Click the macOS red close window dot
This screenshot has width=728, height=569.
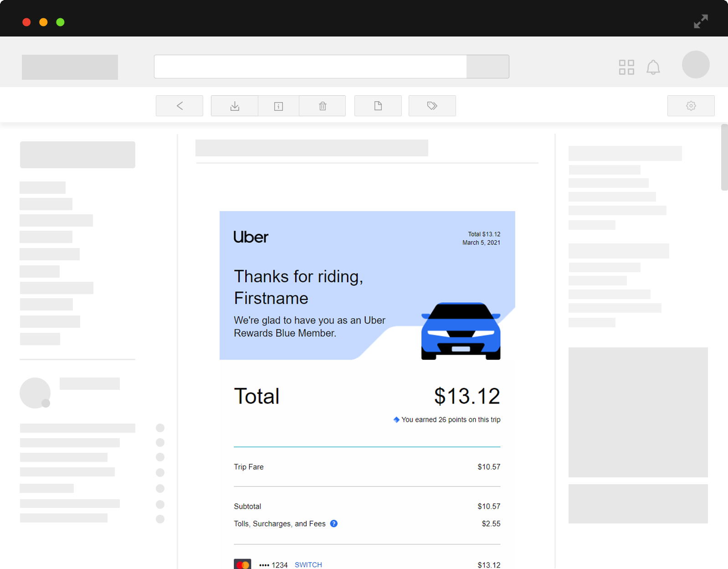[x=26, y=22]
